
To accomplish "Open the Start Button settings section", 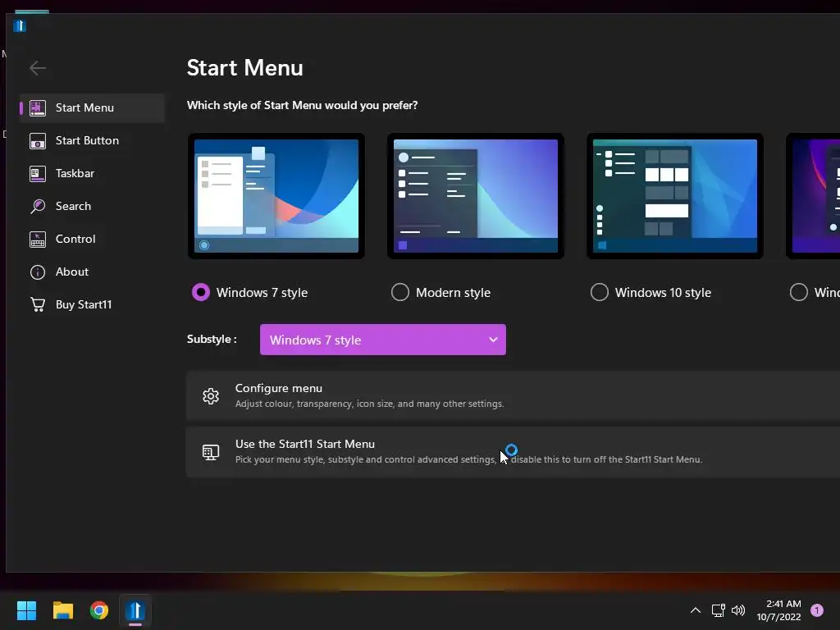I will click(x=92, y=141).
